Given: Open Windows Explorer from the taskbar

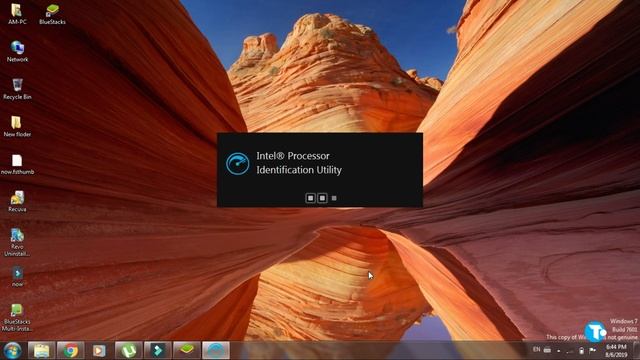Looking at the screenshot, I should tap(41, 351).
